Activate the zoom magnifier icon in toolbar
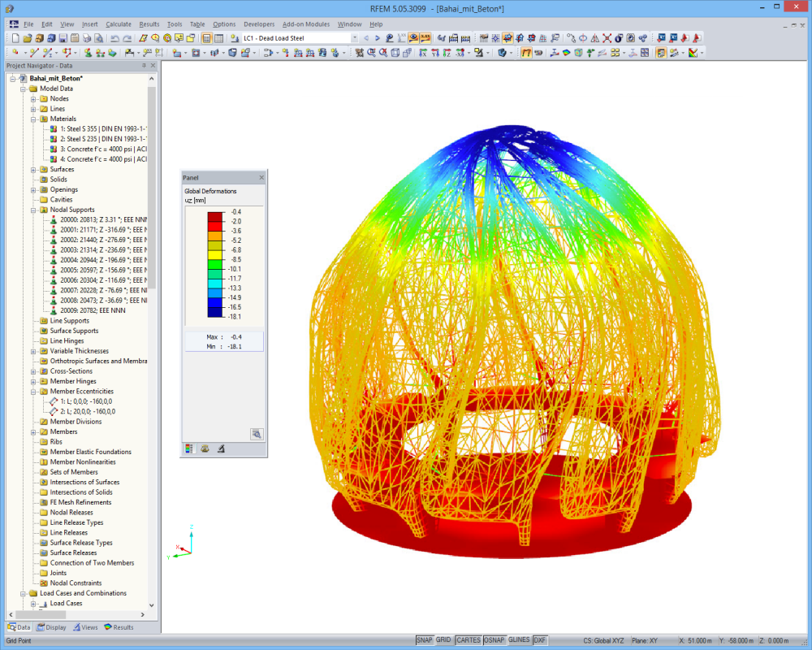The width and height of the screenshot is (812, 650). tap(371, 54)
